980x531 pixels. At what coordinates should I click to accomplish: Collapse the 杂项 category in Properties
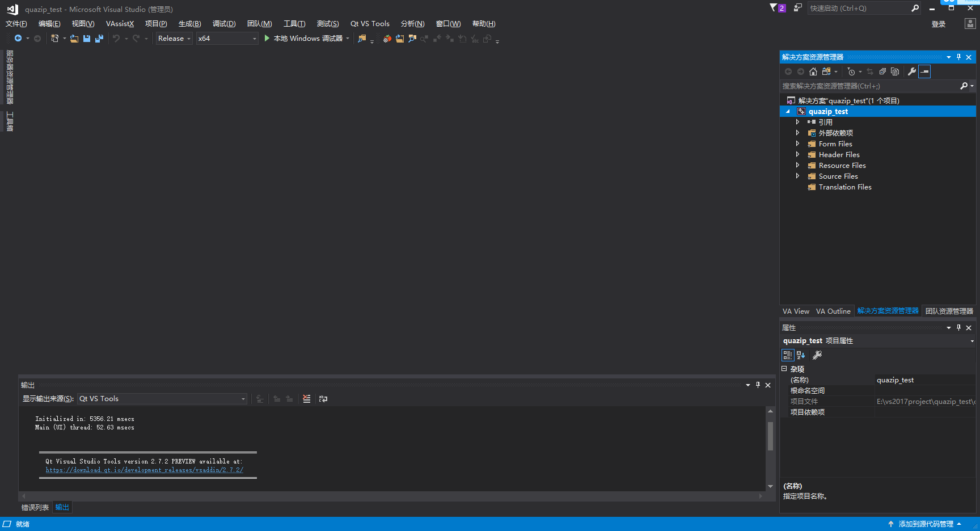784,369
